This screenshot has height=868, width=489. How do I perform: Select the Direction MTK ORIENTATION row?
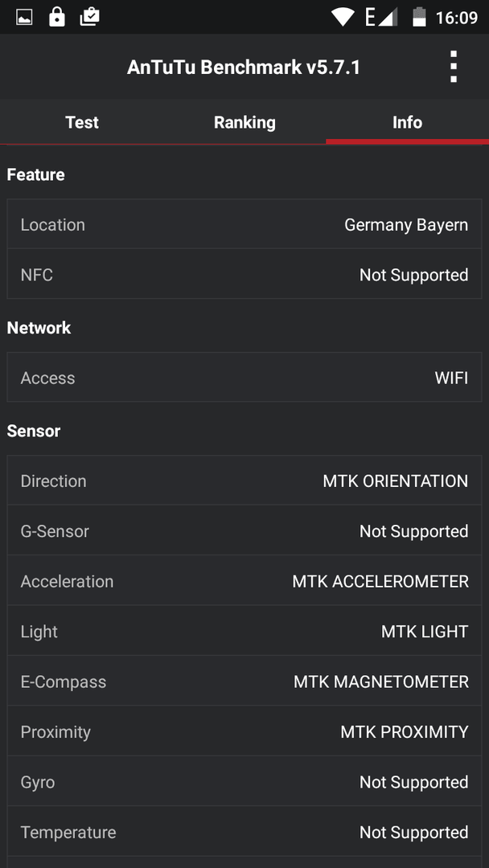click(244, 481)
